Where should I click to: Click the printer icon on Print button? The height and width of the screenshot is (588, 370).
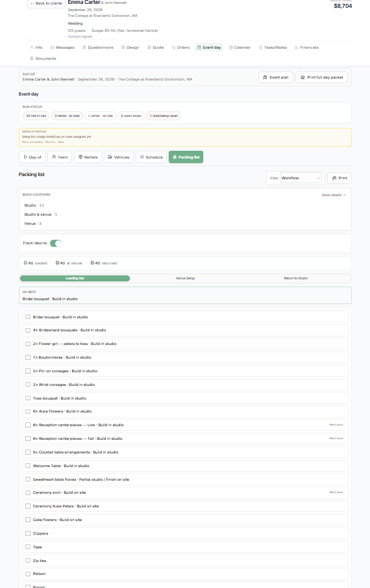[334, 178]
